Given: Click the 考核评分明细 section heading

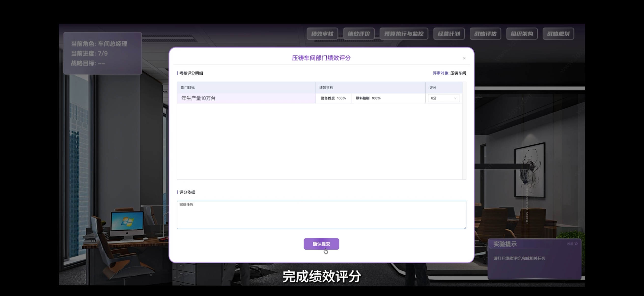Looking at the screenshot, I should coord(191,73).
